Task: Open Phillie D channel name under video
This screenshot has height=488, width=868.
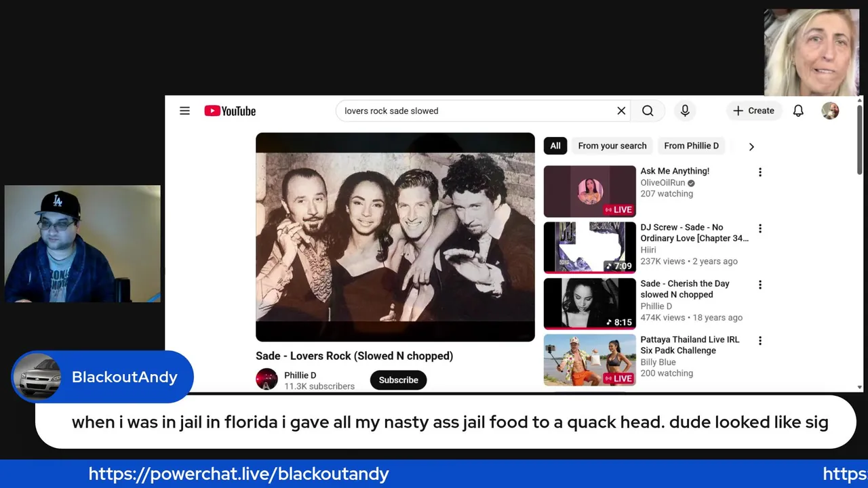Action: click(x=300, y=375)
